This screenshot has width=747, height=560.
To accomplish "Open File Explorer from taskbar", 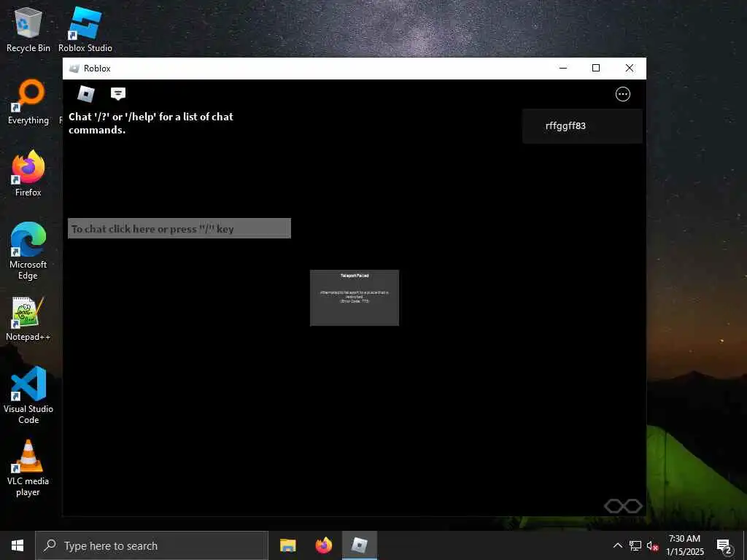I will click(x=287, y=545).
